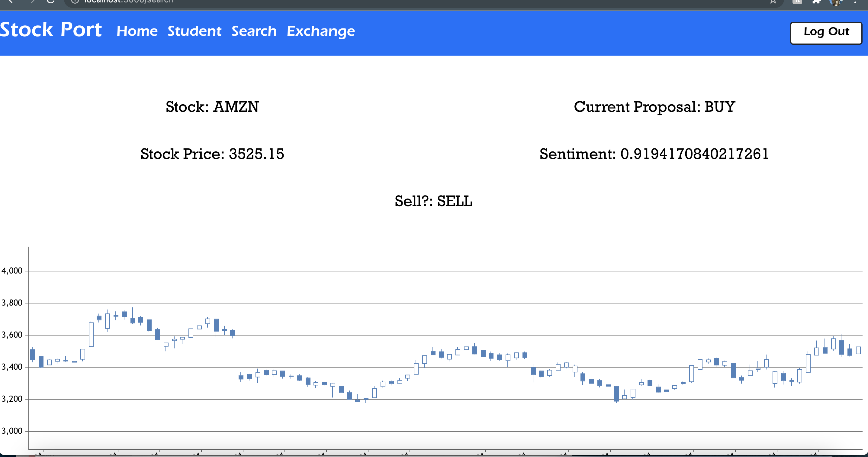The image size is (868, 457).
Task: Open the Student page
Action: pyautogui.click(x=194, y=31)
